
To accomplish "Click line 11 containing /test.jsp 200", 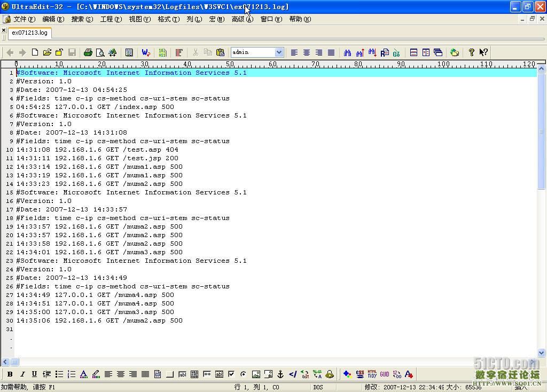I will point(97,158).
